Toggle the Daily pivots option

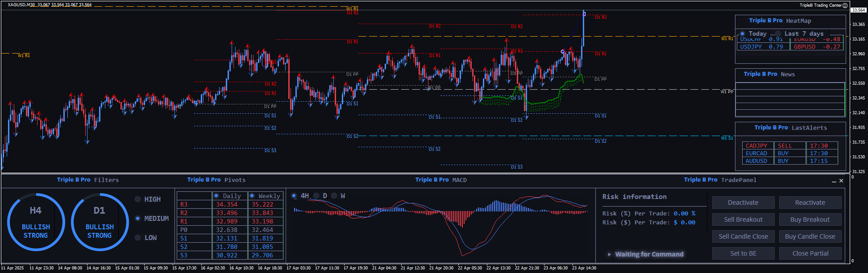pos(216,196)
